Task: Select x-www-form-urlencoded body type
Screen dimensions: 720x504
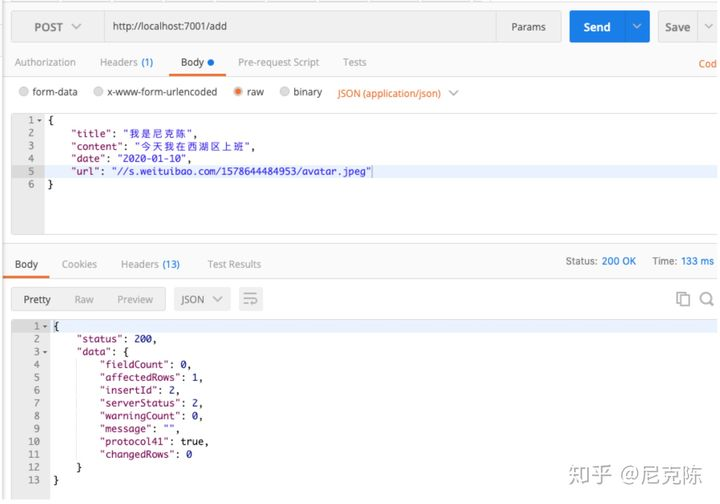Action: point(98,92)
